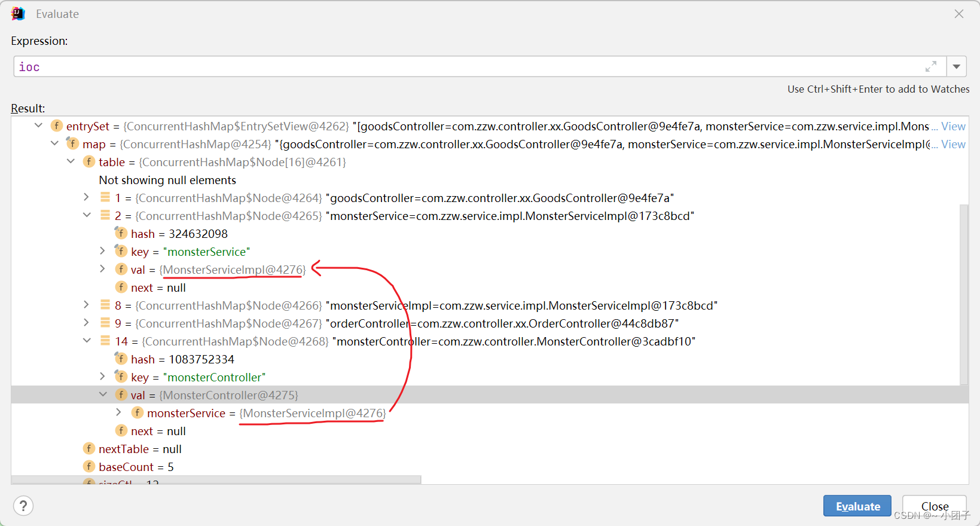Click the field icon beside val MonsterController@4275

click(x=121, y=395)
